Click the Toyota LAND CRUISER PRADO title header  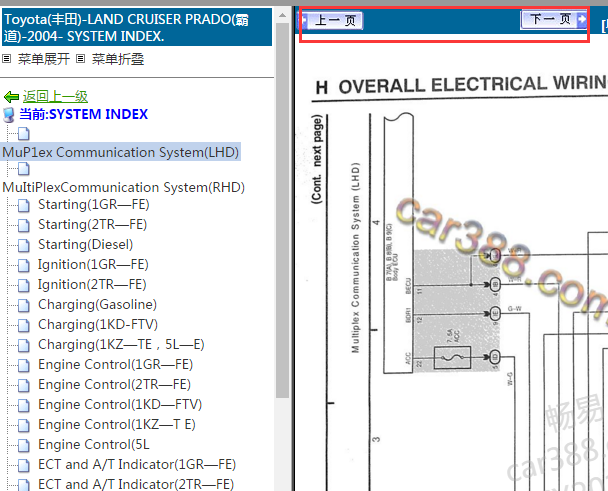137,28
